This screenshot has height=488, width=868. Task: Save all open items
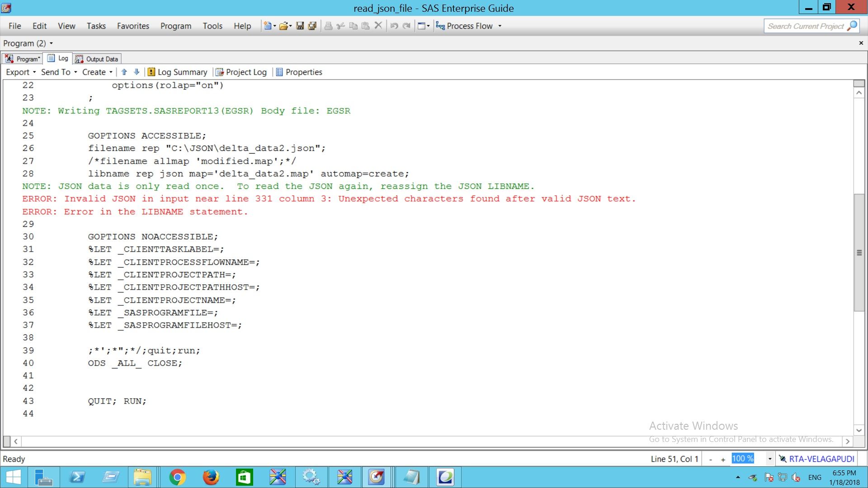tap(311, 26)
